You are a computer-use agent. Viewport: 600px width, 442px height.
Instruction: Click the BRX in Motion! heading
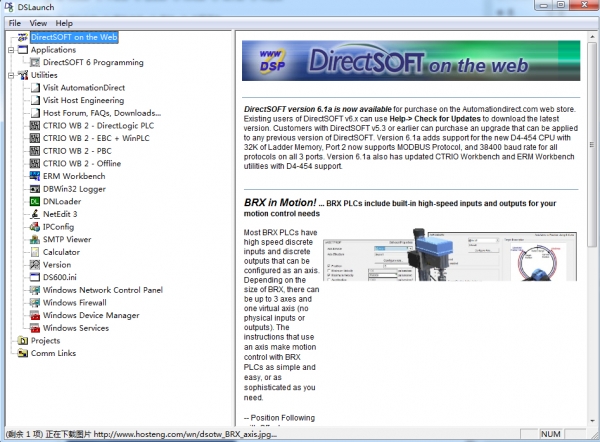point(280,202)
